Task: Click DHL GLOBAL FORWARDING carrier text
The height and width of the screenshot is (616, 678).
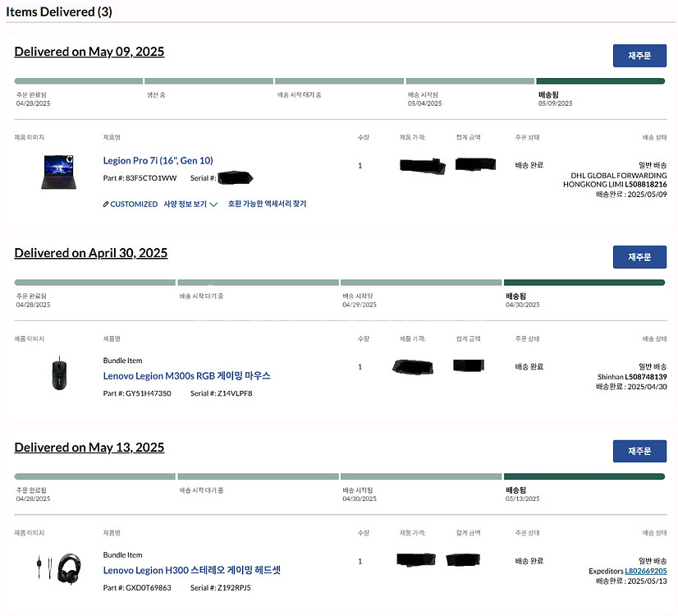Action: [x=618, y=176]
